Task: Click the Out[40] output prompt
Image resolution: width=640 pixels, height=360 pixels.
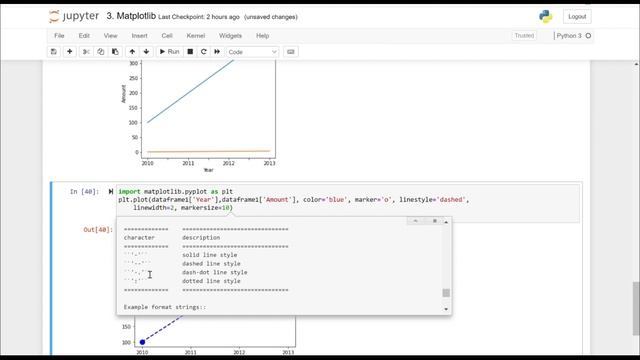Action: (98, 230)
